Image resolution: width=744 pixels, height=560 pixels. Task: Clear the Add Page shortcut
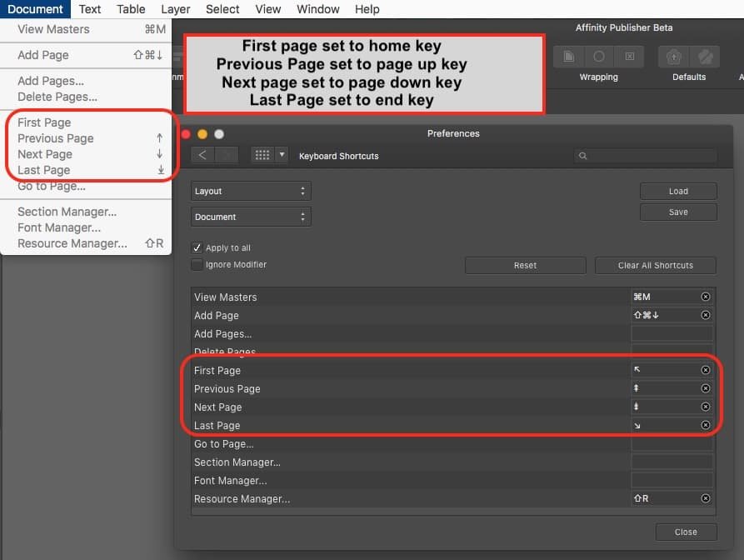tap(706, 315)
